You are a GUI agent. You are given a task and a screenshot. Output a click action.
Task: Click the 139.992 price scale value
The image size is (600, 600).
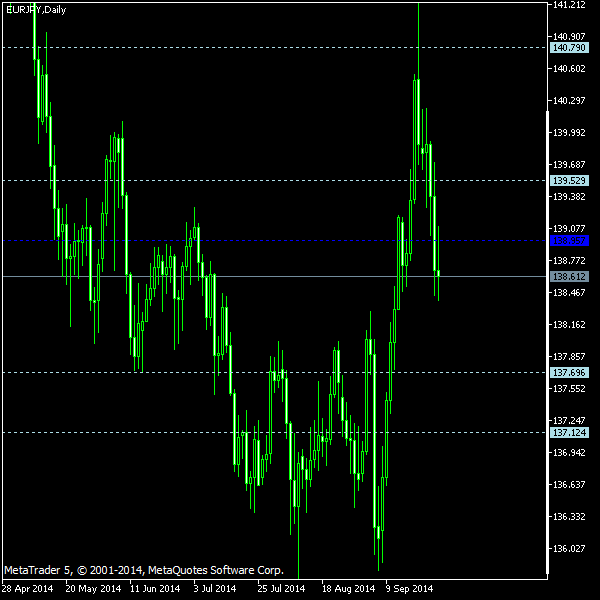[569, 132]
